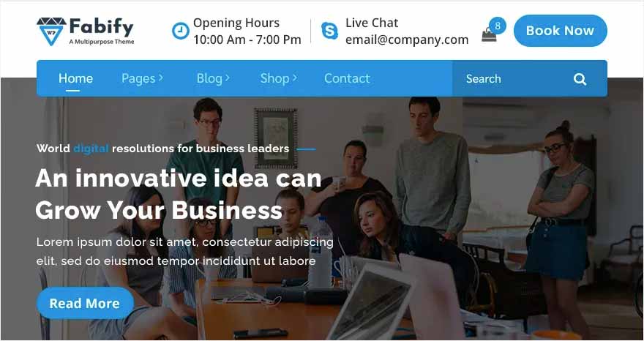This screenshot has width=644, height=341.
Task: Focus the Search input field
Action: pos(512,79)
